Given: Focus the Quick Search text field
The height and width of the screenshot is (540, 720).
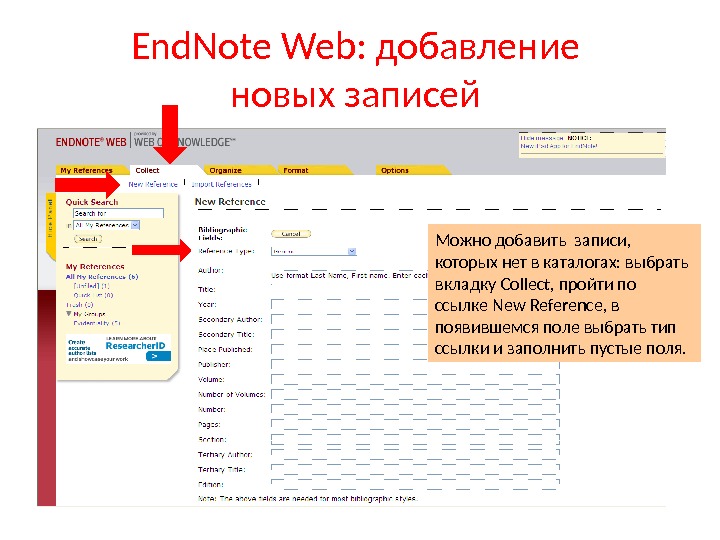Looking at the screenshot, I should point(118,214).
